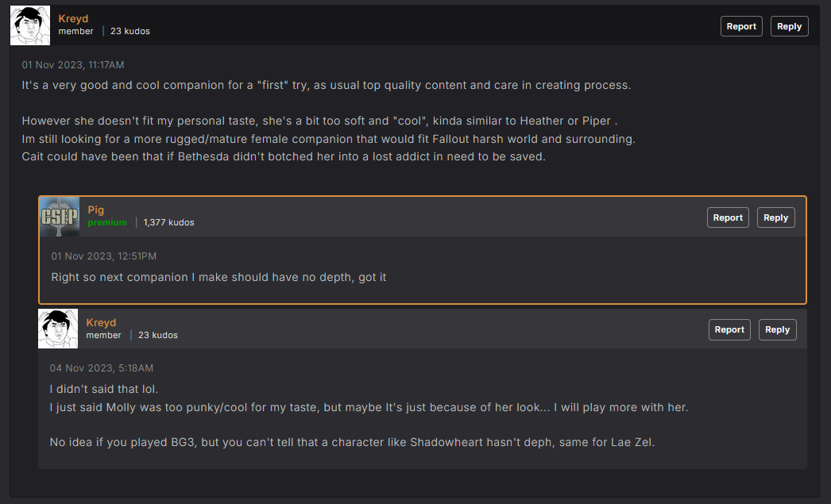
Task: Report Kreyd's 04 Nov 5:18AM reply
Action: [729, 330]
